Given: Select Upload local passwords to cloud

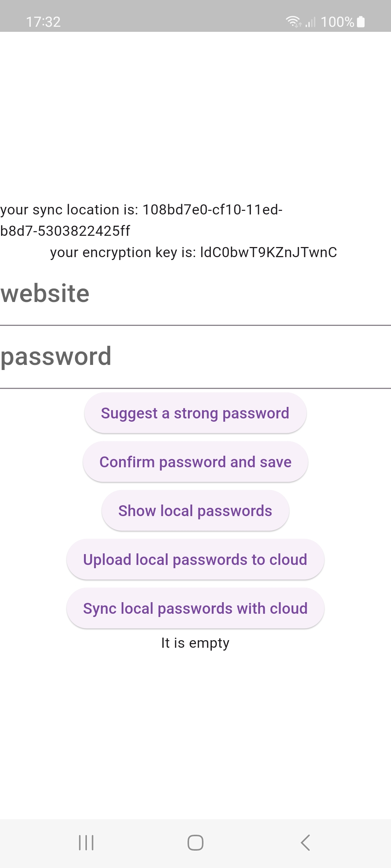Looking at the screenshot, I should coord(195,559).
